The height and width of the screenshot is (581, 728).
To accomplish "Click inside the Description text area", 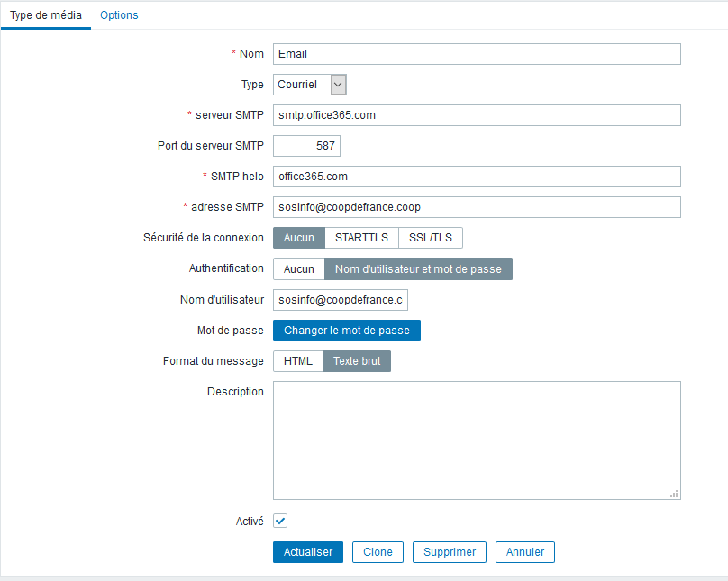I will click(x=477, y=440).
